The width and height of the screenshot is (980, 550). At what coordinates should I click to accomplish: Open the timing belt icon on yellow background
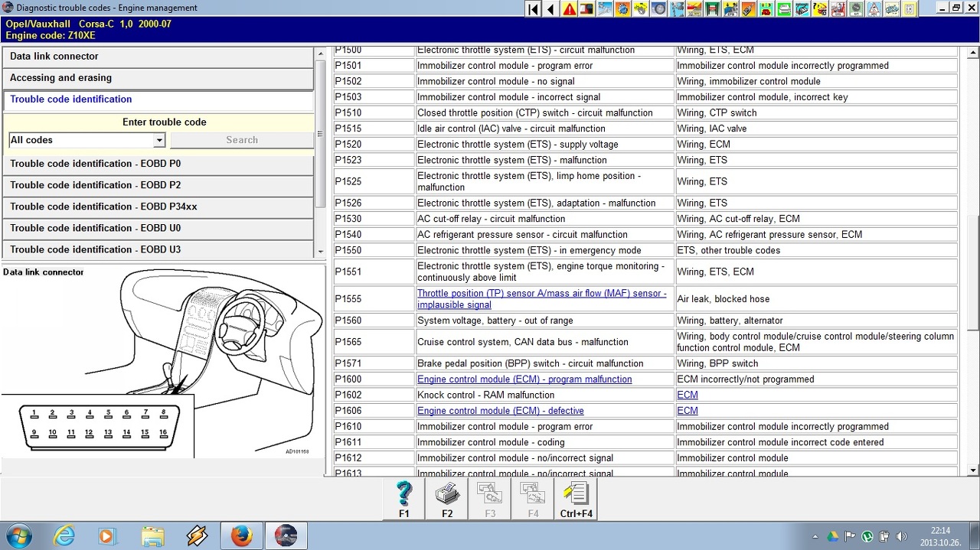coord(640,9)
